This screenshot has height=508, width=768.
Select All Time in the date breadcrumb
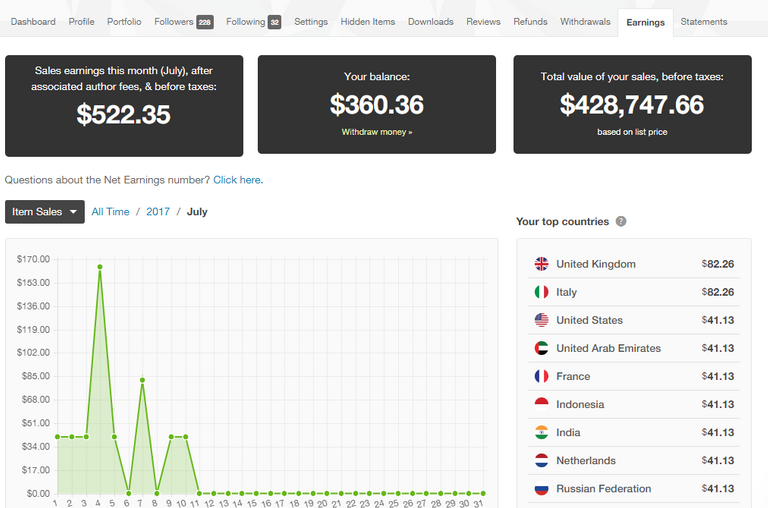[110, 212]
